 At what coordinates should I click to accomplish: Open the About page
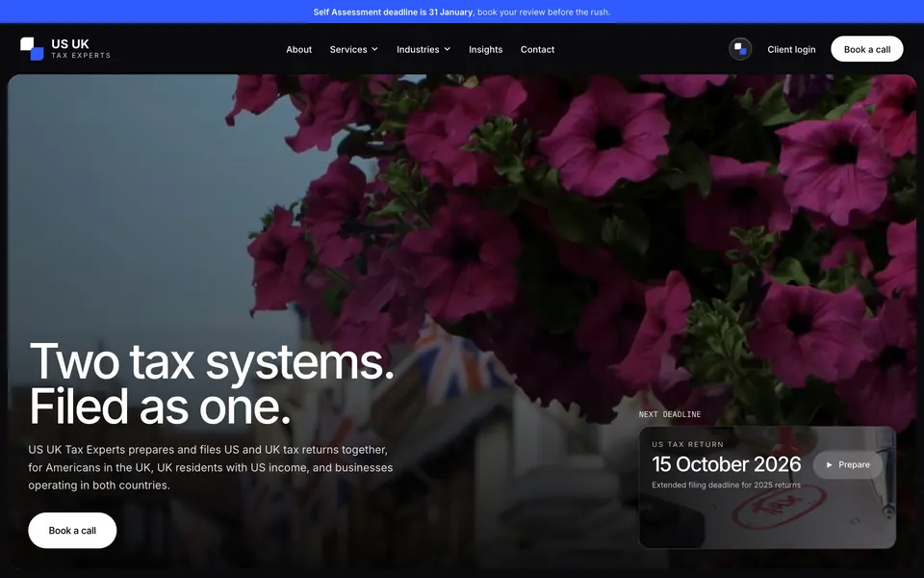pos(298,49)
